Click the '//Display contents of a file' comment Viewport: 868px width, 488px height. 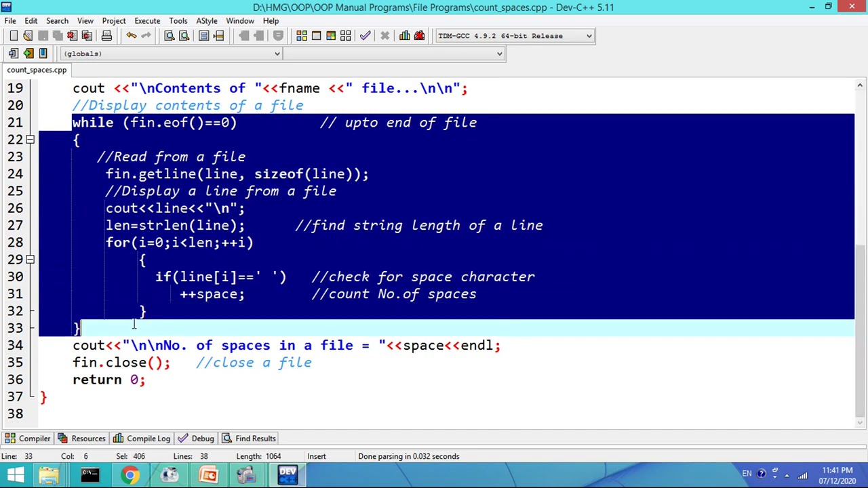point(189,105)
